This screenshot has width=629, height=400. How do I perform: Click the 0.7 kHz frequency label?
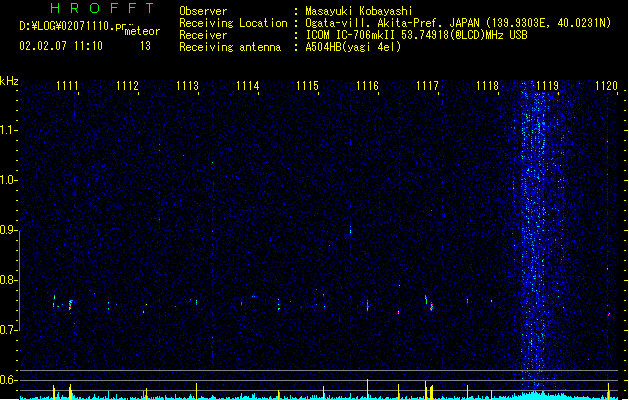coord(9,330)
